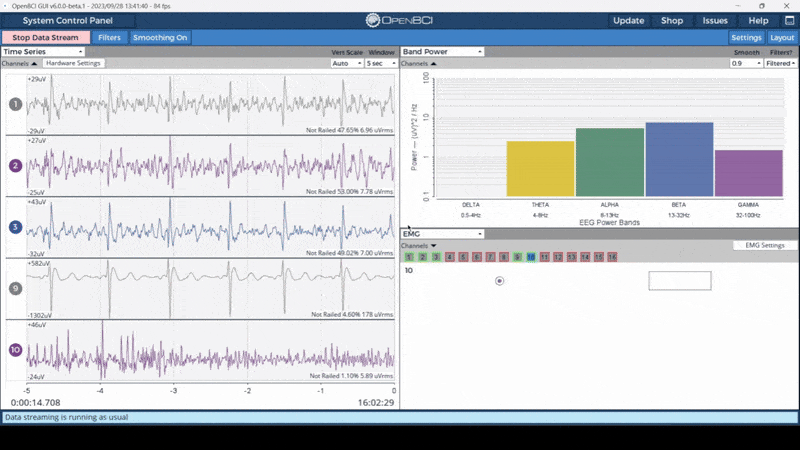Screen dimensions: 800x450
Task: Toggle EMG channel 12 box
Action: pyautogui.click(x=558, y=257)
